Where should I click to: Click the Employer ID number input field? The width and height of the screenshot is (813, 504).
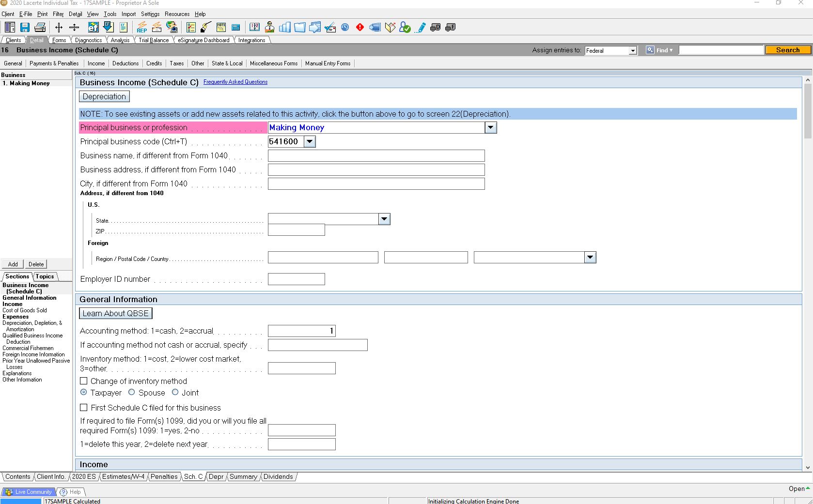(297, 279)
